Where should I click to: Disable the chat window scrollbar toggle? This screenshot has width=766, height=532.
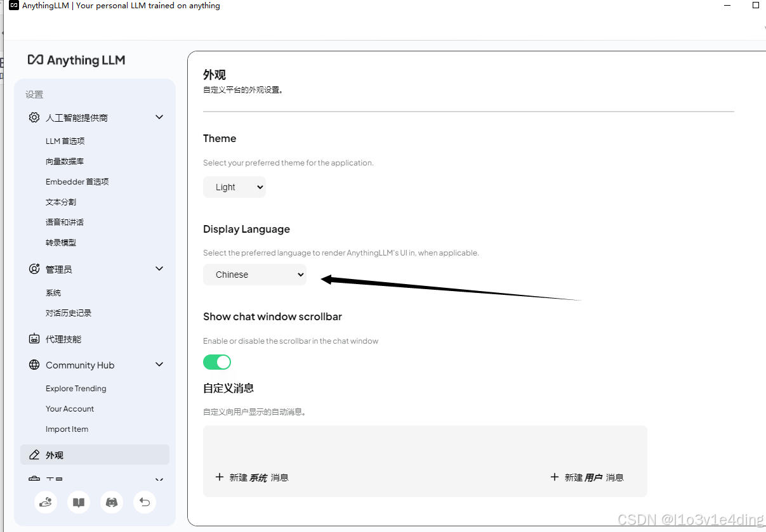point(217,362)
